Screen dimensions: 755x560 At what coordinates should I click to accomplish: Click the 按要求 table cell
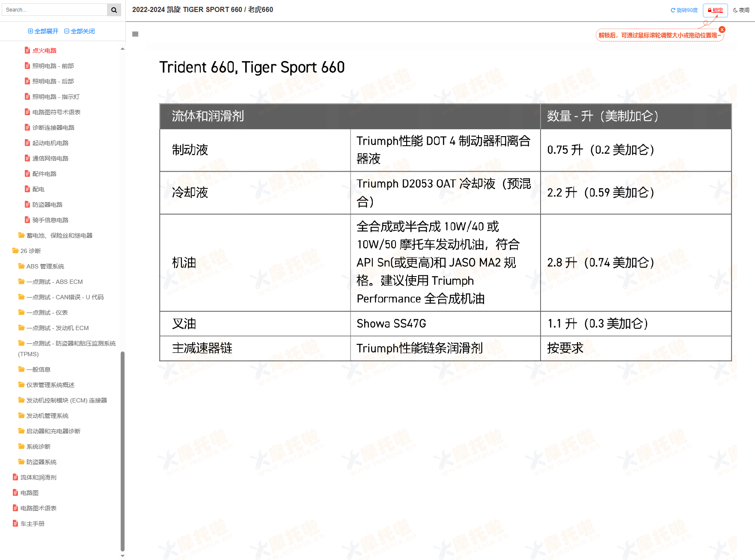tap(636, 349)
